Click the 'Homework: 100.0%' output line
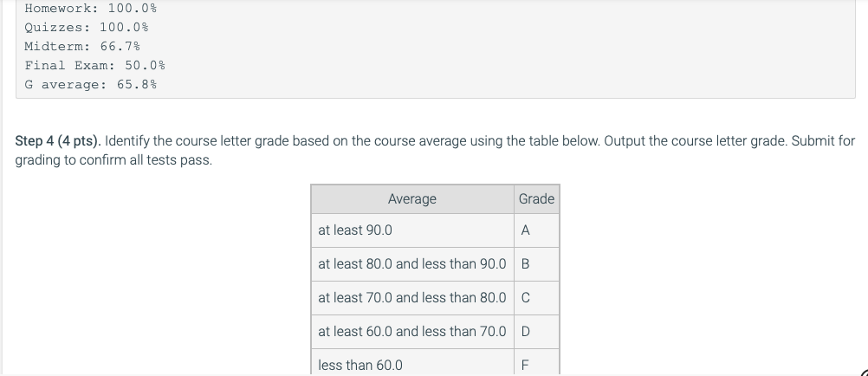The image size is (868, 376). pyautogui.click(x=91, y=9)
